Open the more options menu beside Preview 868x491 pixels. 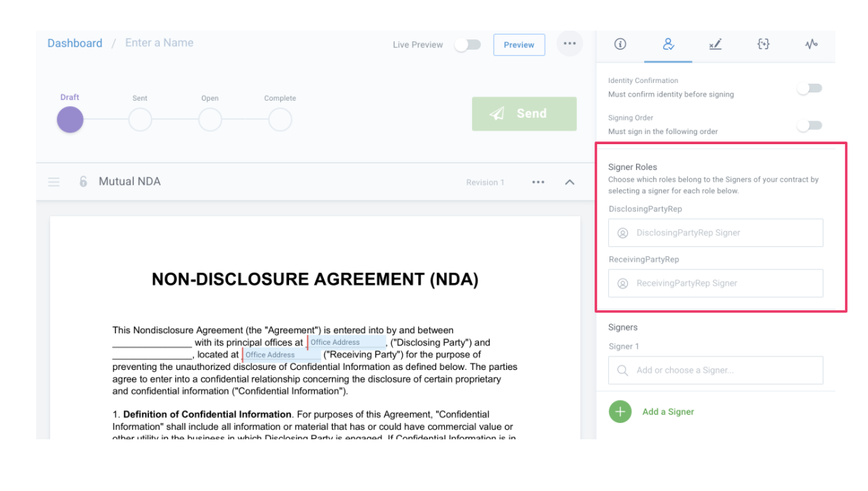point(570,44)
